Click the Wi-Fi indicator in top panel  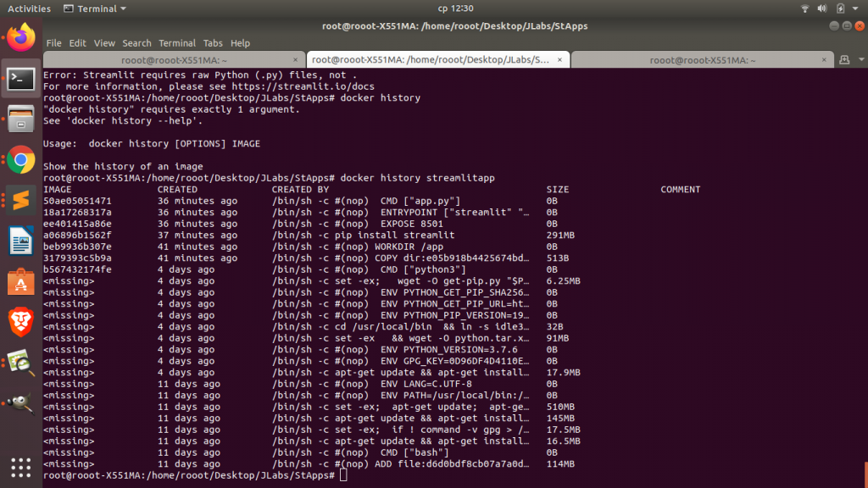pos(804,8)
